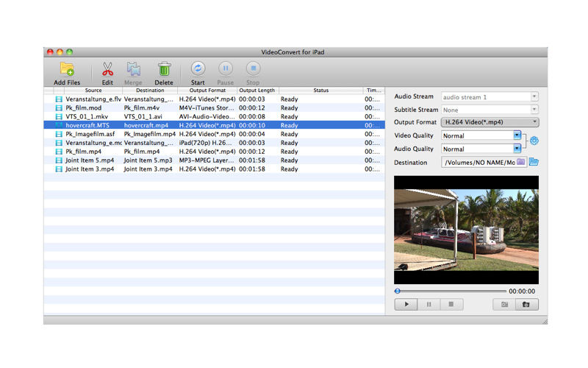The height and width of the screenshot is (368, 588).
Task: Click iPad(720p) H.26... output format cell
Action: pos(206,143)
